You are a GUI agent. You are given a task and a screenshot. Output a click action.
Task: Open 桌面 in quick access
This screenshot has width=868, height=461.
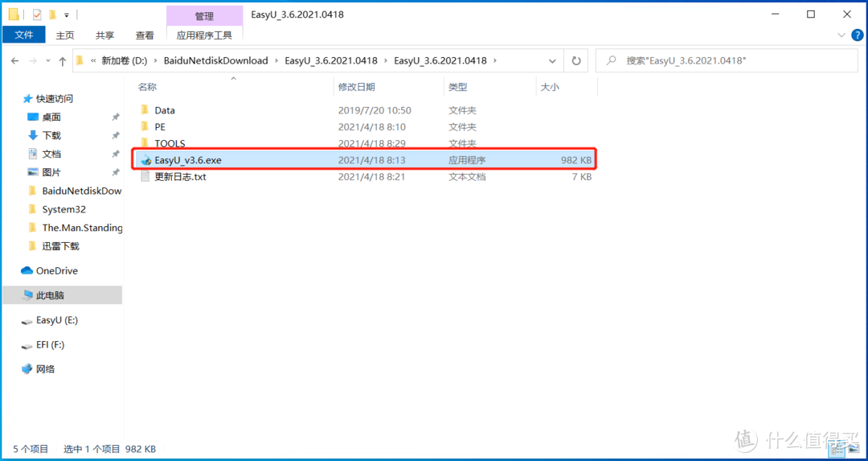51,117
